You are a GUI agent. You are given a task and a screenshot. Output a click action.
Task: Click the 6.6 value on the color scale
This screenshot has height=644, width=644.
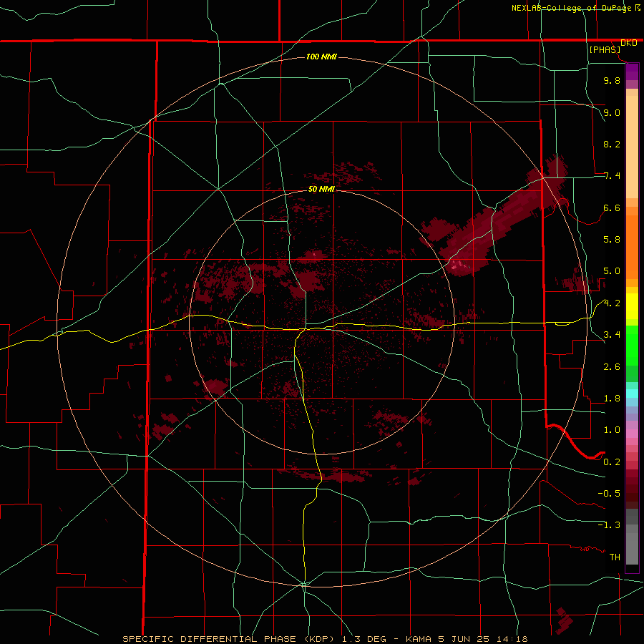point(612,208)
